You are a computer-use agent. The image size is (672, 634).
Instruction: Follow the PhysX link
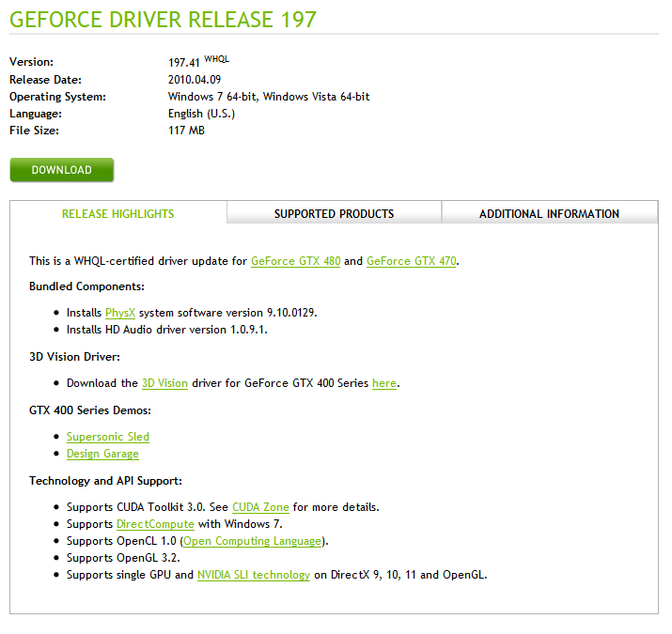point(120,313)
